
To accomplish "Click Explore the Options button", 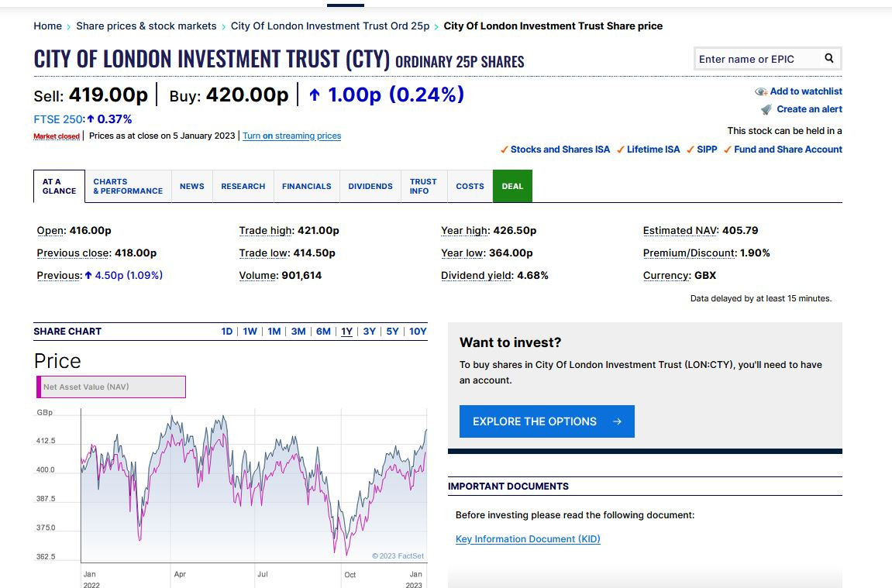I will (x=546, y=421).
